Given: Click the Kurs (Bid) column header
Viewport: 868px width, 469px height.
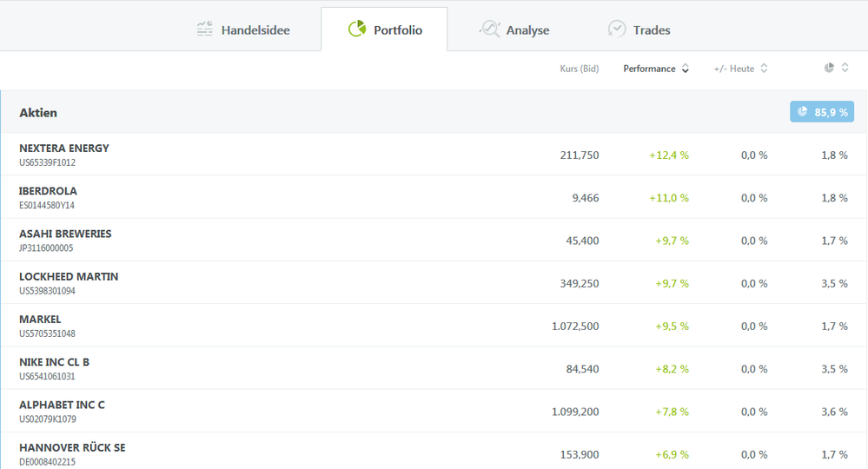Looking at the screenshot, I should point(579,69).
